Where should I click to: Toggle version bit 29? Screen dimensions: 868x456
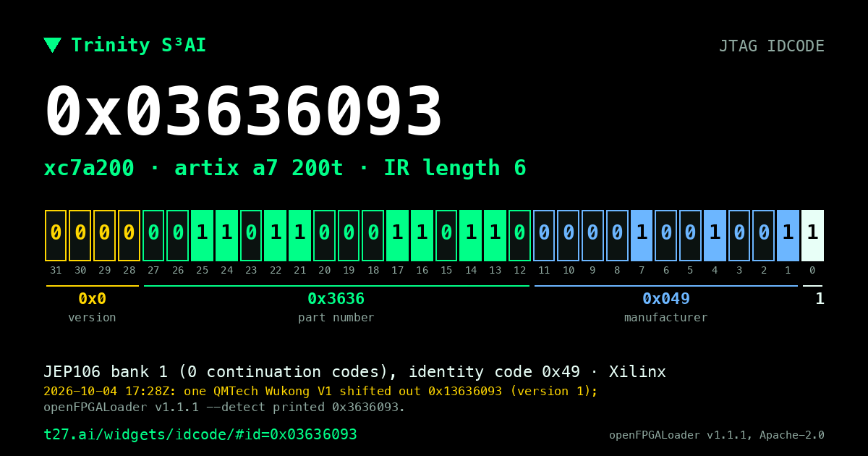point(104,235)
